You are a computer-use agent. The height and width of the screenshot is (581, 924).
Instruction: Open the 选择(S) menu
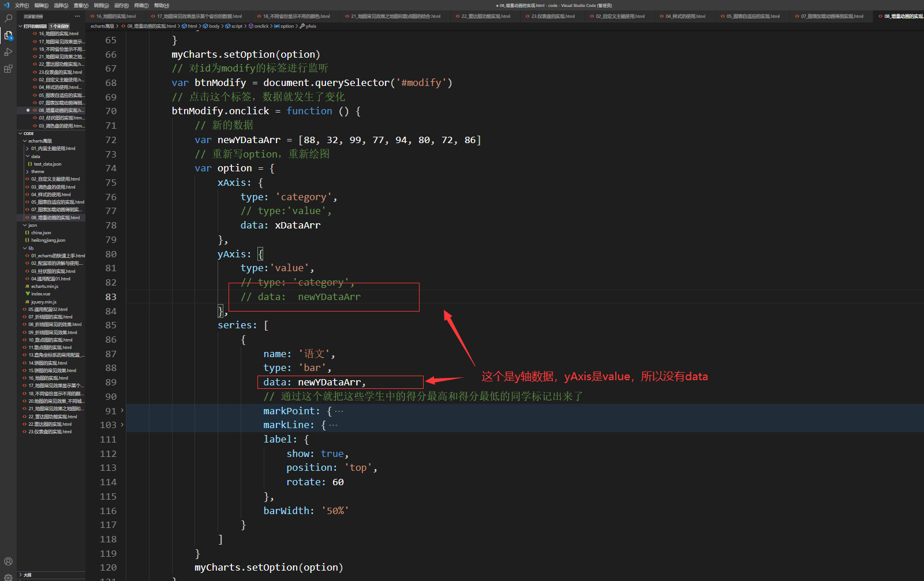click(x=61, y=5)
